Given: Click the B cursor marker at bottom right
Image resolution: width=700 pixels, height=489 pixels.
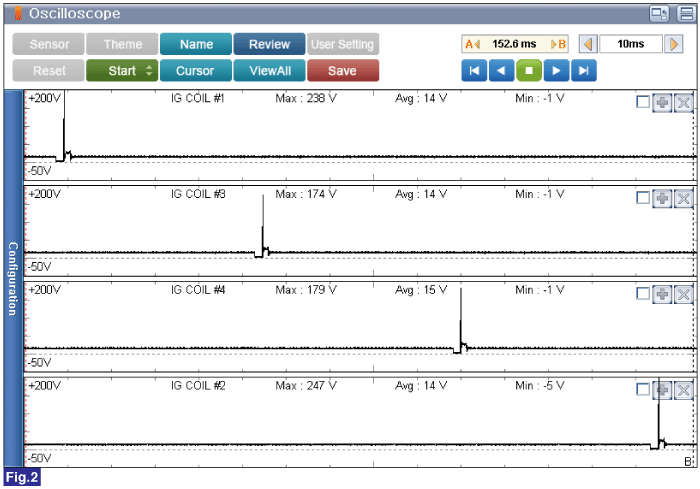Looking at the screenshot, I should [x=688, y=461].
